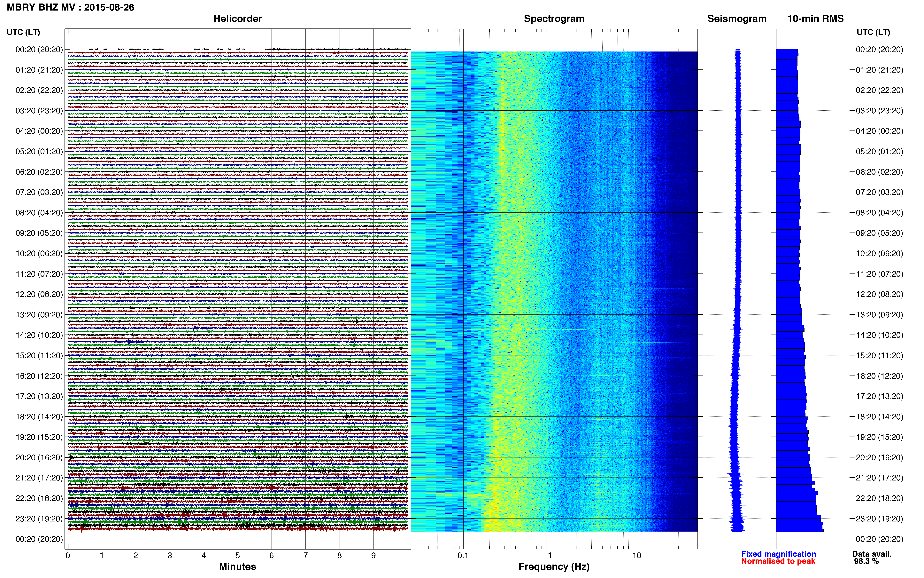Select left time label '11:20 (07:20)'
This screenshot has height=578, width=924.
[39, 274]
